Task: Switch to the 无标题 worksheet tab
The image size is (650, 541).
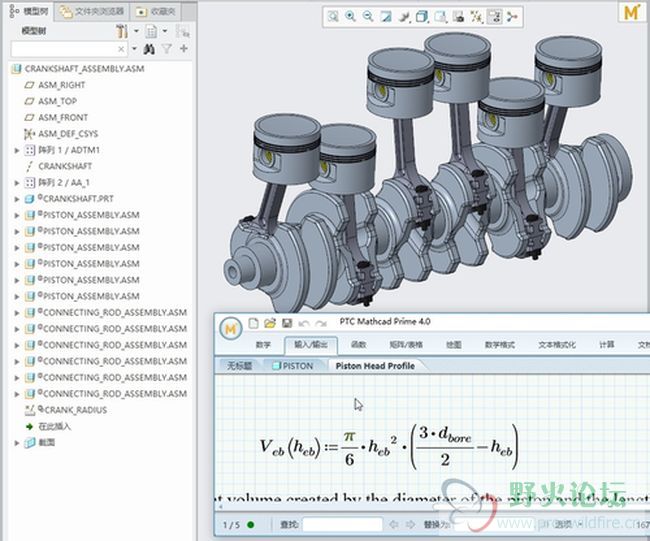Action: point(240,366)
